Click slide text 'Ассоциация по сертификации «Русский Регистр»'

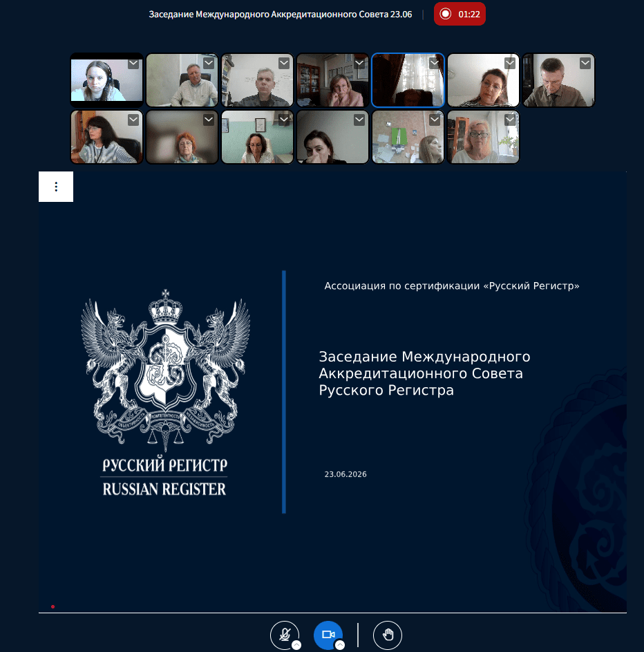pos(452,286)
